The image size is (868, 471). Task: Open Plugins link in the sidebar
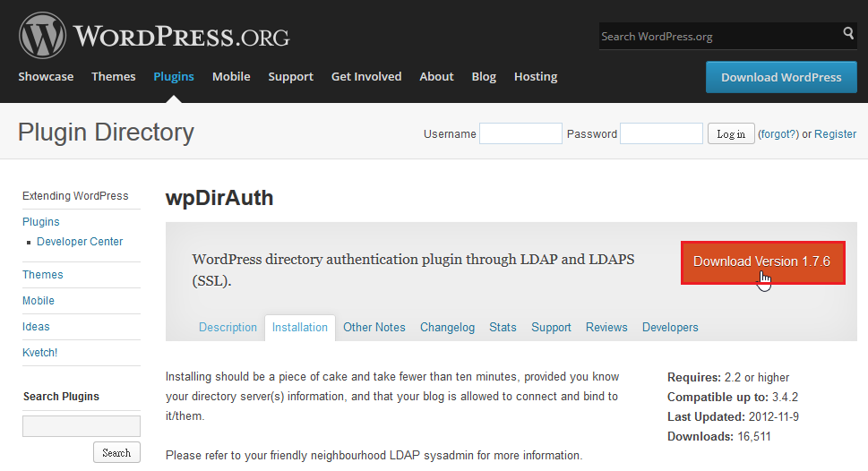point(41,221)
